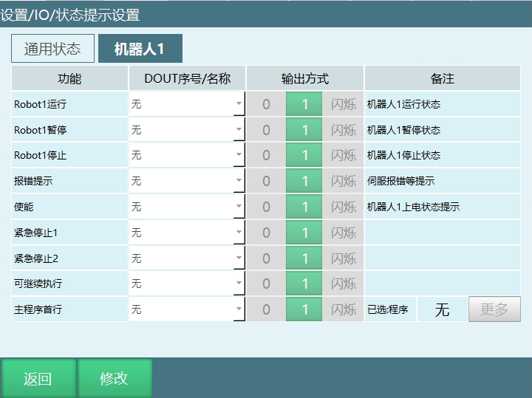Set Robot1停止 output mode to 0
The image size is (532, 398).
(x=266, y=155)
